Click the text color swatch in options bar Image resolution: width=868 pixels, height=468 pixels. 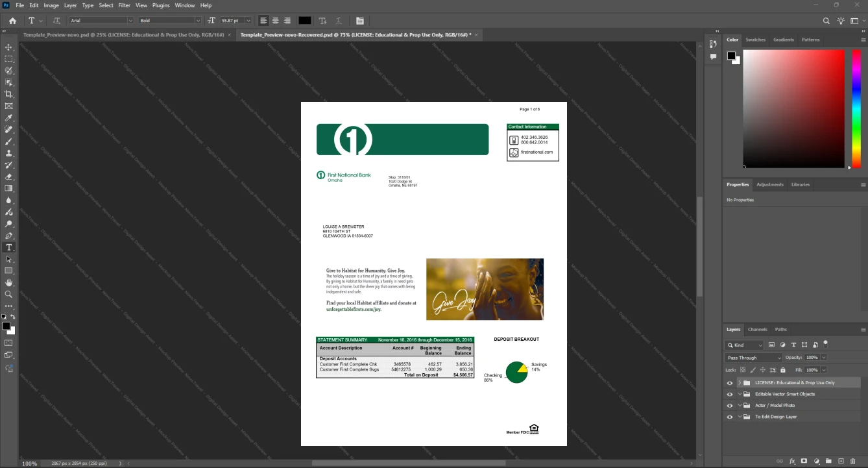click(305, 21)
